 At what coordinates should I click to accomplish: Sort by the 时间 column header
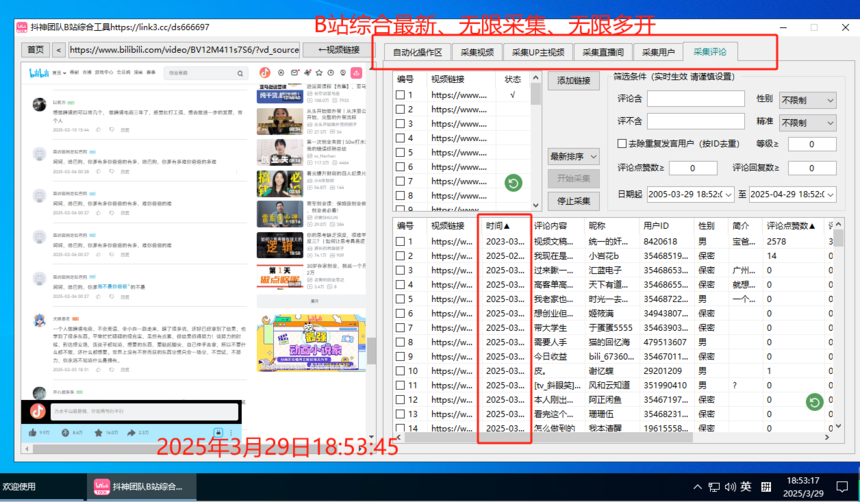[498, 225]
